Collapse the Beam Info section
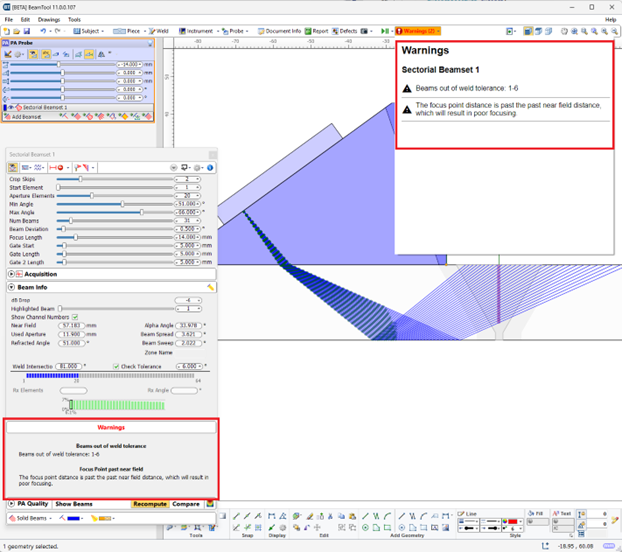The image size is (622, 552). pyautogui.click(x=12, y=287)
